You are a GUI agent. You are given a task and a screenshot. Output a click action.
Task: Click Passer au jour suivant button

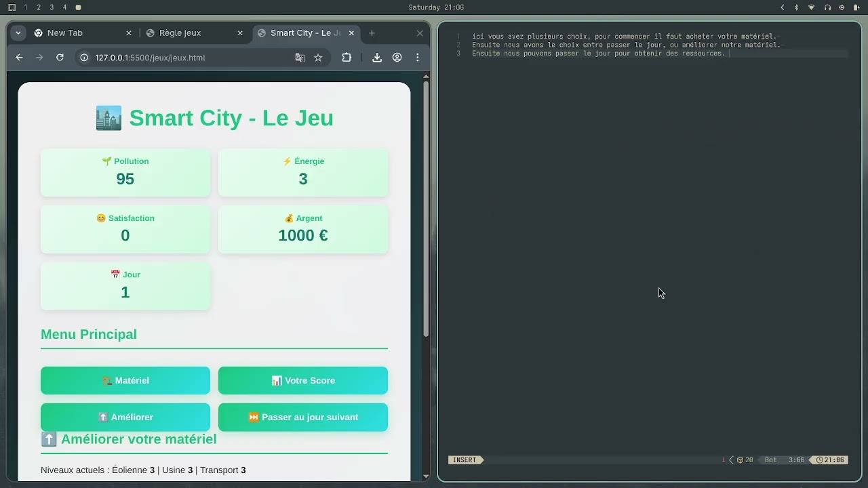303,417
